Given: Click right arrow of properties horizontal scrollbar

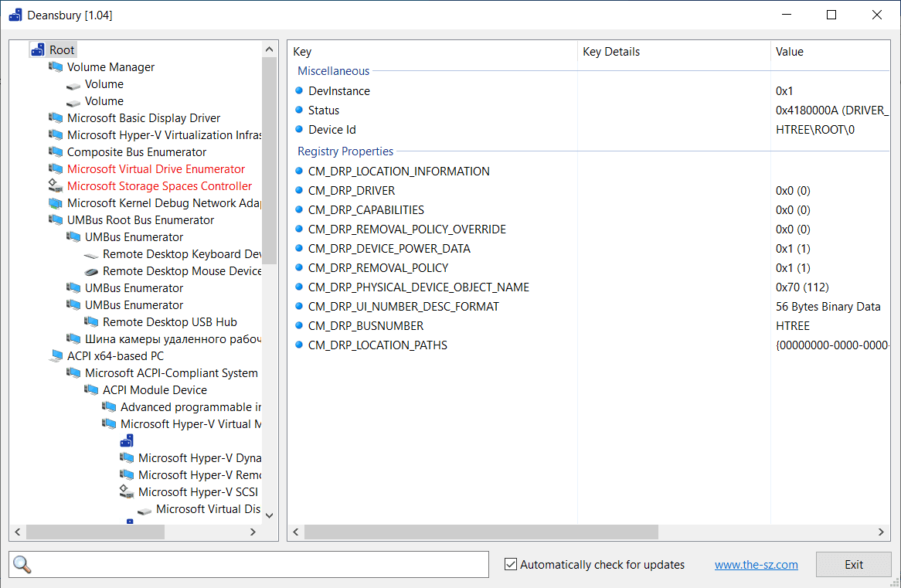Looking at the screenshot, I should (x=882, y=532).
